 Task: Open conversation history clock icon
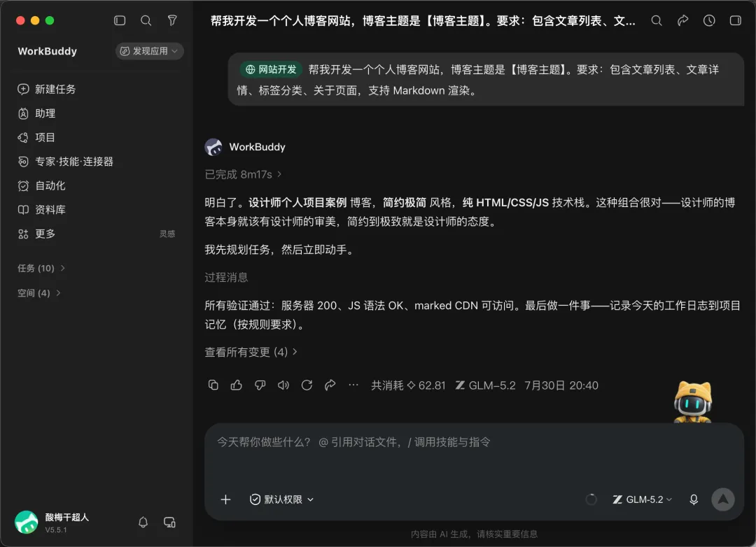click(x=708, y=20)
